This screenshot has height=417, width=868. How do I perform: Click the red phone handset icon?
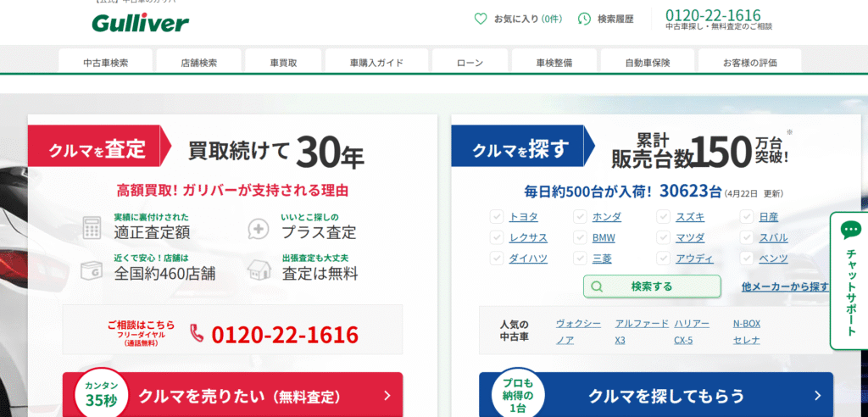(197, 334)
